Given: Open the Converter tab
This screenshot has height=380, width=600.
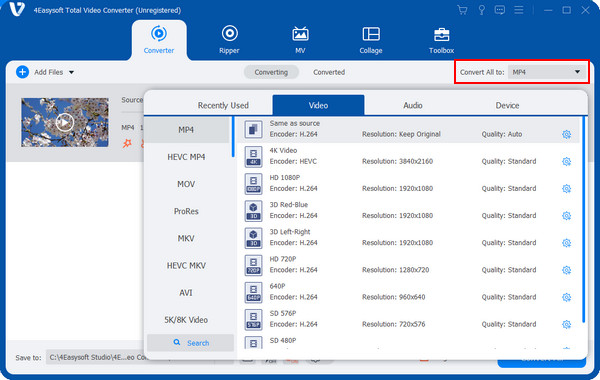Looking at the screenshot, I should pyautogui.click(x=159, y=40).
